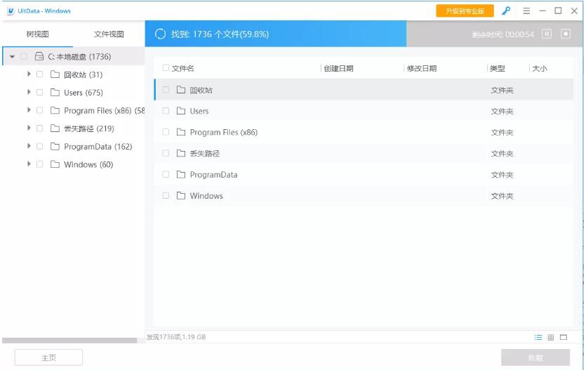588x370 pixels.
Task: Collapse the C: 本地磁盘 tree root
Action: [x=13, y=56]
